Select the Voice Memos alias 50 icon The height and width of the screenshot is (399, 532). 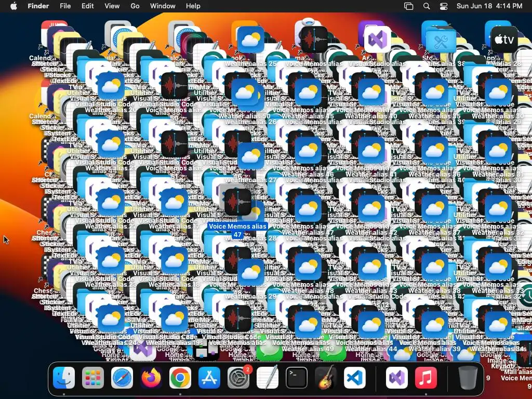tap(174, 86)
